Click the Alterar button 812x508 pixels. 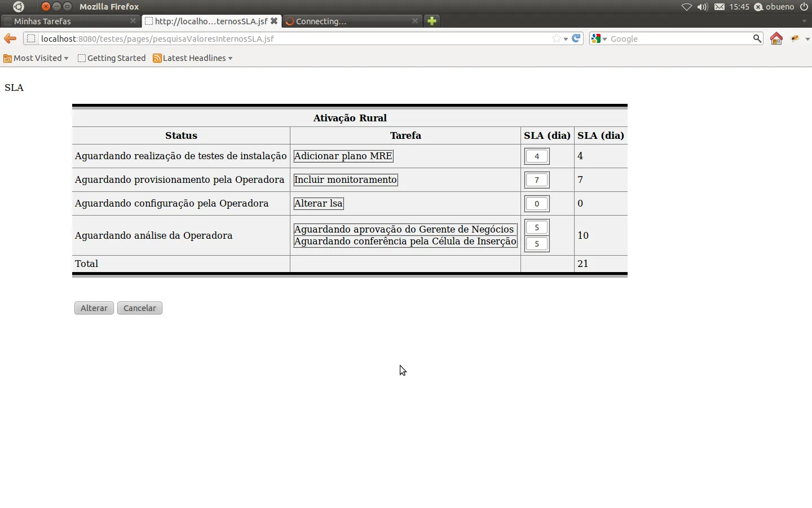coord(94,308)
